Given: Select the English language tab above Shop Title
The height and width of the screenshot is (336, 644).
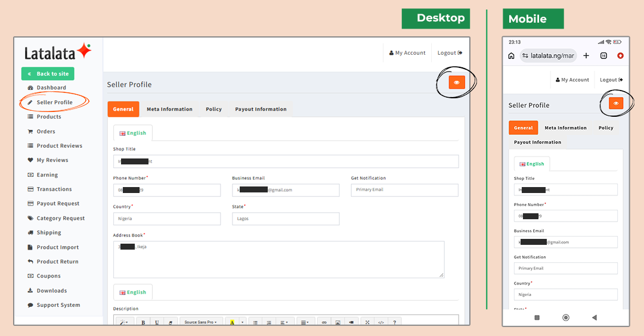Looking at the screenshot, I should pos(132,133).
